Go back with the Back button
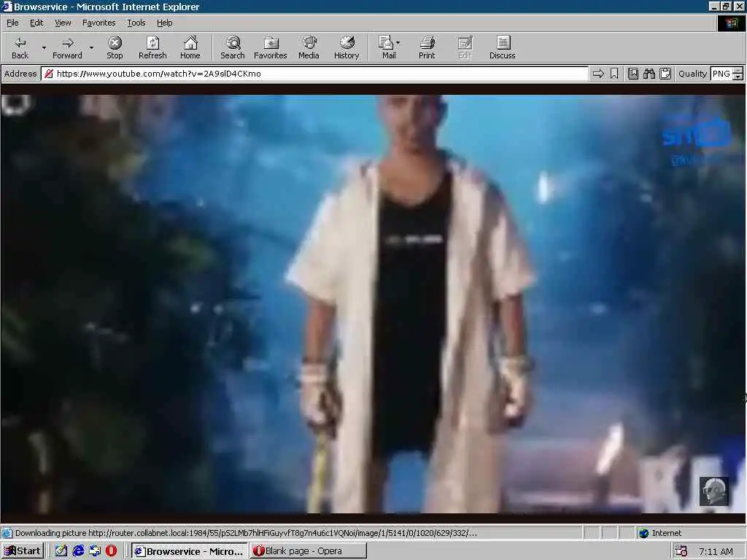747x560 pixels. (20, 47)
